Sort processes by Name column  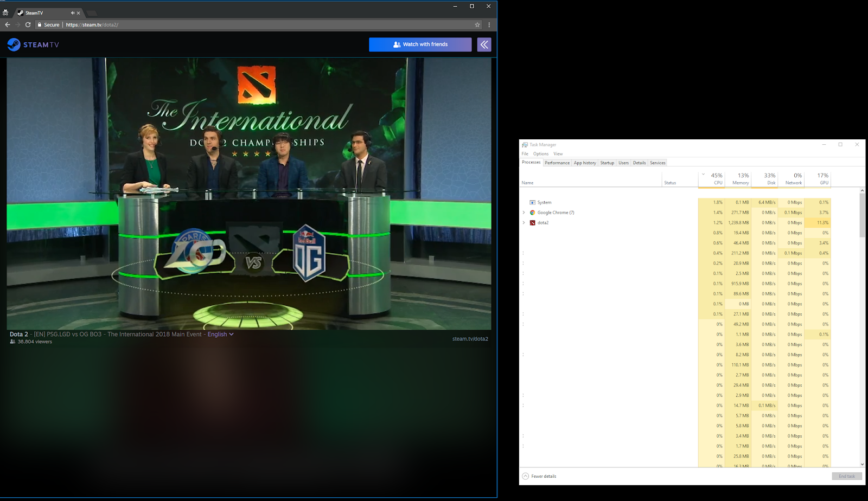tap(591, 179)
